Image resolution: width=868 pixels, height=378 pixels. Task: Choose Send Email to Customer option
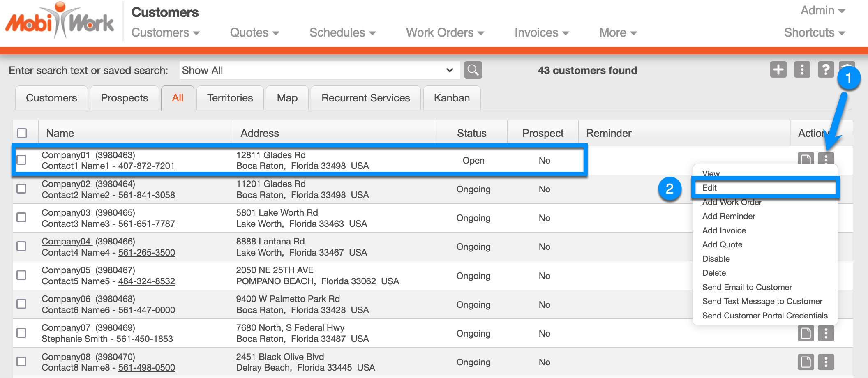(747, 287)
